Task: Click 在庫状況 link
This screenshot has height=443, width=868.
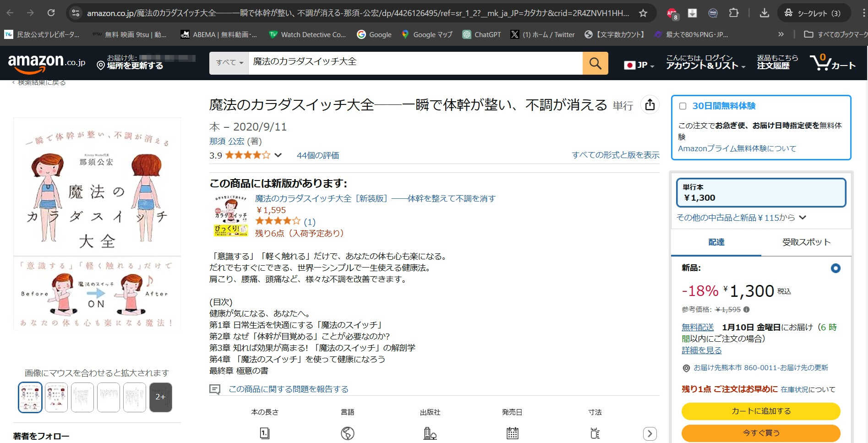Action: point(795,389)
